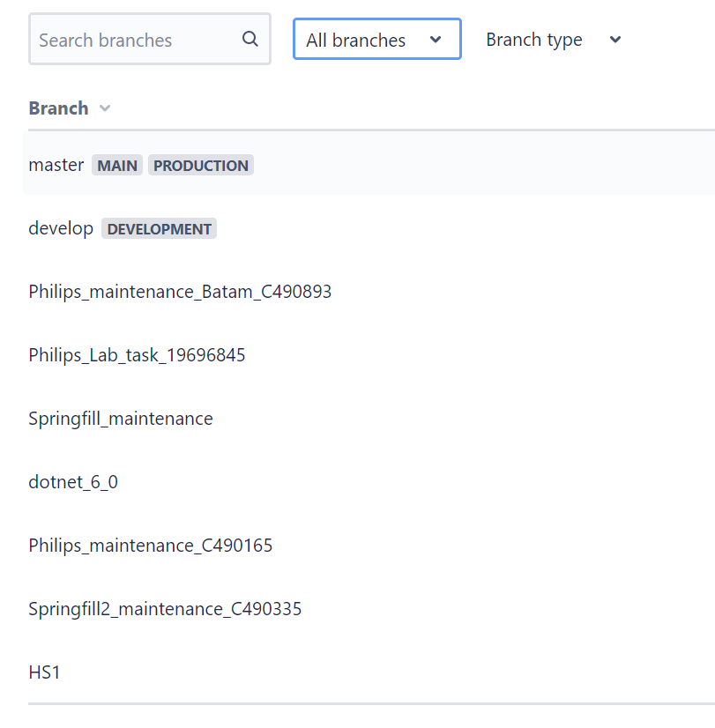Click the Branch type label
715x728 pixels.
tap(533, 40)
